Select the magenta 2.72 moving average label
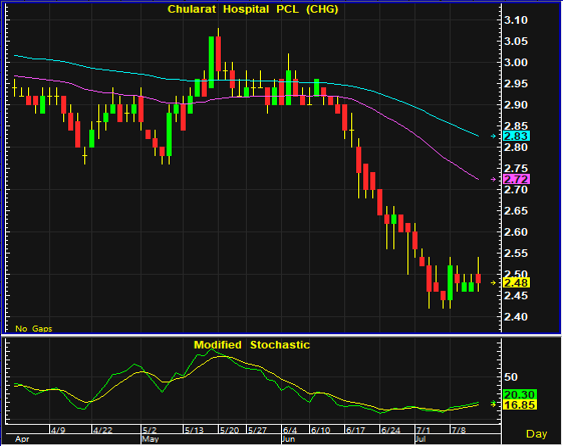This screenshot has height=446, width=563. pos(516,179)
